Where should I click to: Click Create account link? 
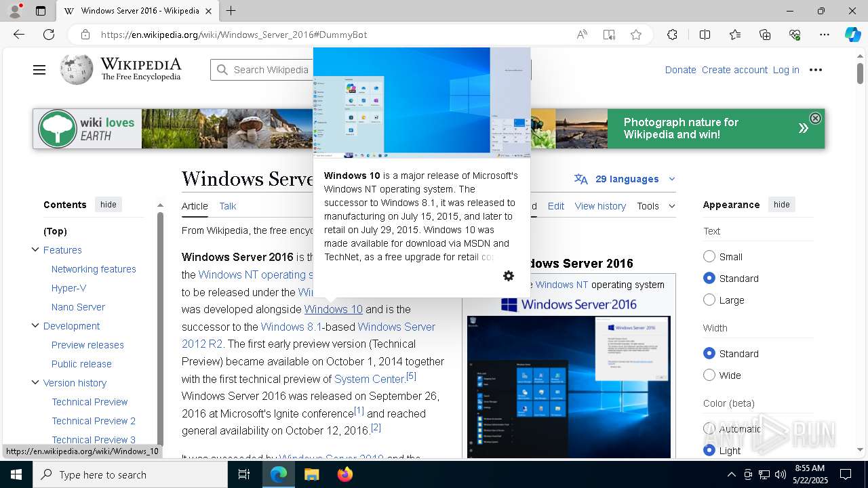pyautogui.click(x=734, y=70)
